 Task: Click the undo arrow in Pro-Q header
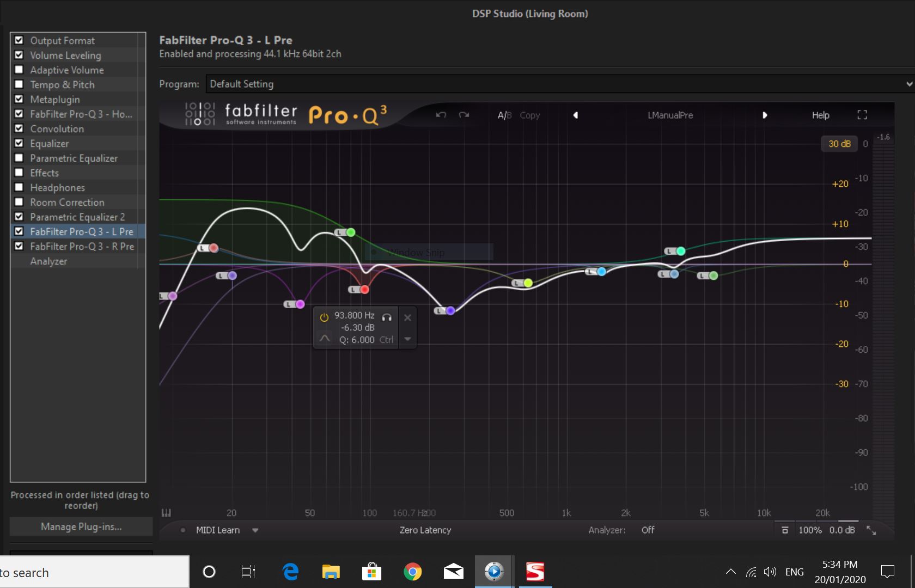pyautogui.click(x=441, y=115)
